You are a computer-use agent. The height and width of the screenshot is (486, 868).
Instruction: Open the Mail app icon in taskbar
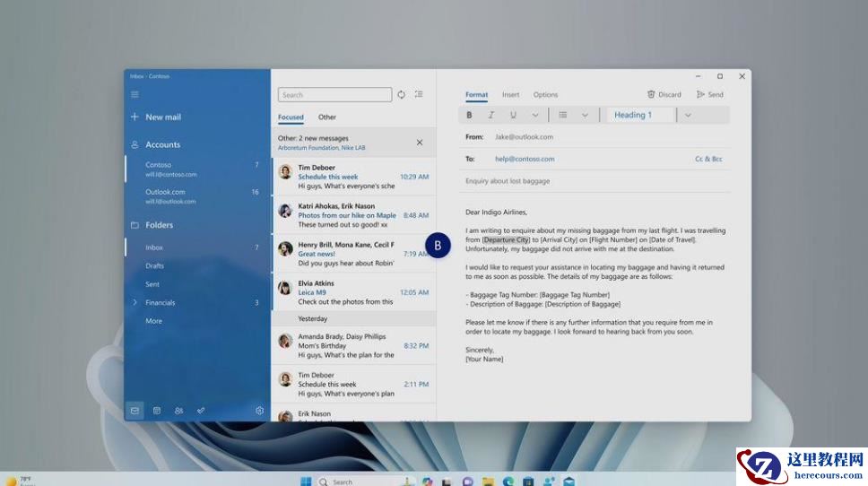pos(569,482)
